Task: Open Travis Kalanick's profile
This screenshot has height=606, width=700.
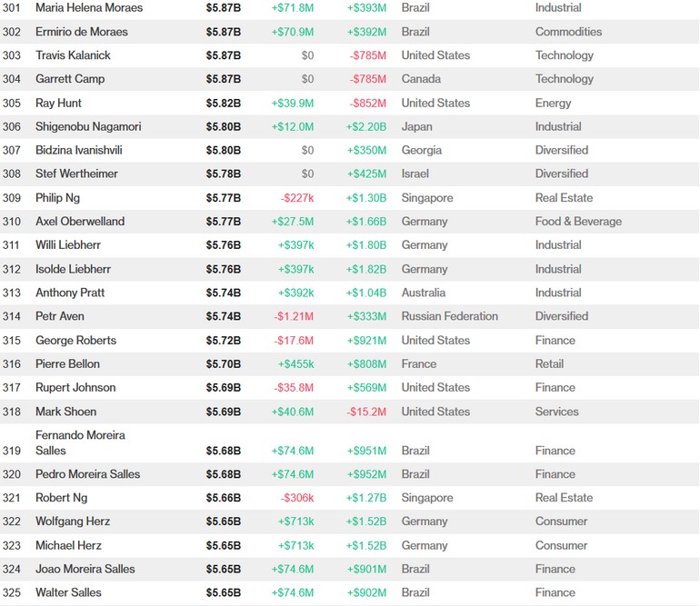Action: tap(73, 55)
